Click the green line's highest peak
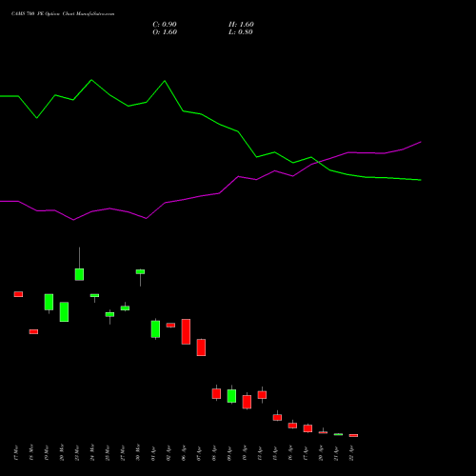Viewport: 476px width, 476px height. pos(91,80)
